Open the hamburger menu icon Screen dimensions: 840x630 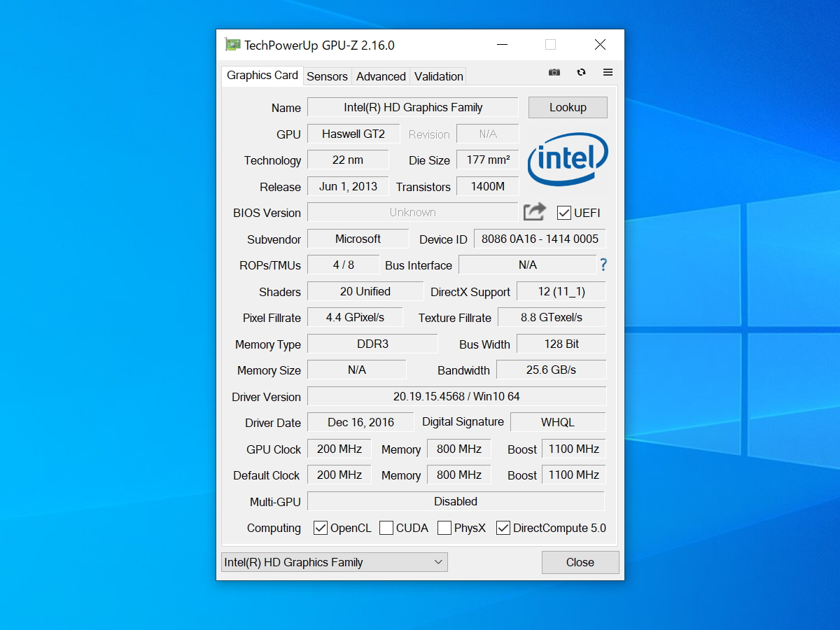(x=608, y=72)
